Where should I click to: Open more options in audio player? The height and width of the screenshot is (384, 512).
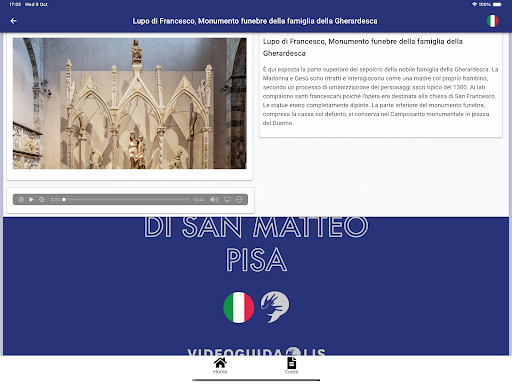[x=239, y=199]
